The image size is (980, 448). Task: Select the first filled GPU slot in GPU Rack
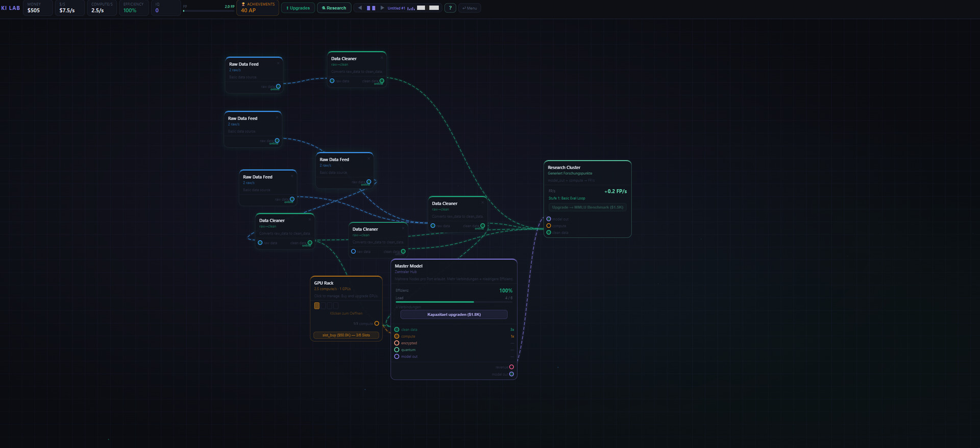point(317,306)
